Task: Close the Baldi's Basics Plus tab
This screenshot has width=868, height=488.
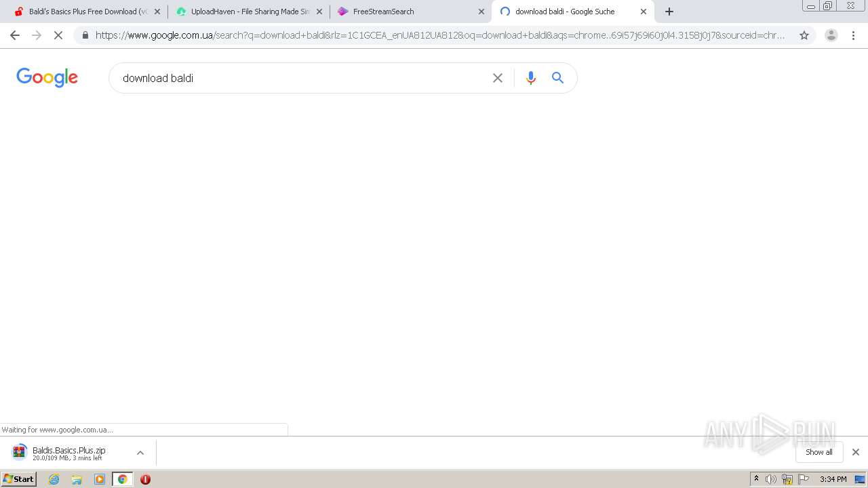Action: click(x=157, y=12)
